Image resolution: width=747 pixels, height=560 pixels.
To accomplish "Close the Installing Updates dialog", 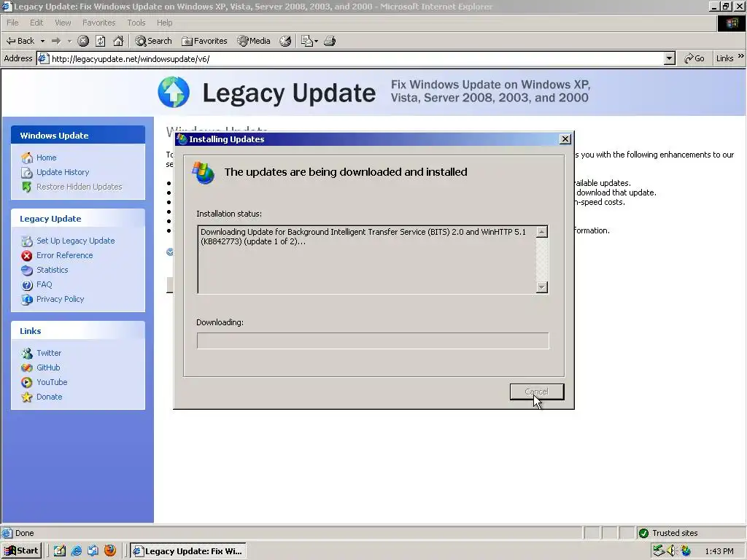I will 565,139.
